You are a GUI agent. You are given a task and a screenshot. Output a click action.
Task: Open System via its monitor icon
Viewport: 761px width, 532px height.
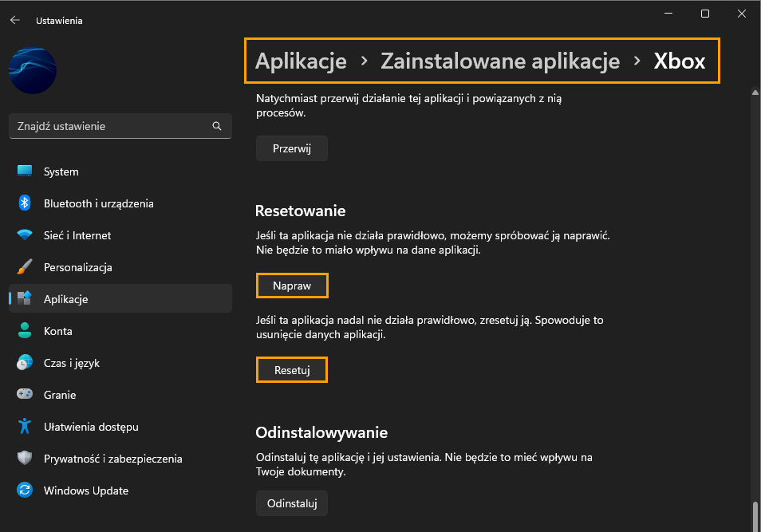pyautogui.click(x=25, y=171)
